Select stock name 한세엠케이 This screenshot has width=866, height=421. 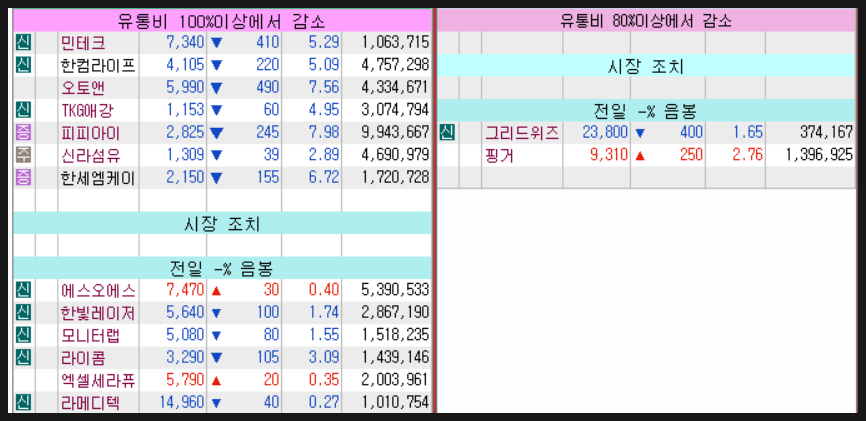click(x=98, y=178)
